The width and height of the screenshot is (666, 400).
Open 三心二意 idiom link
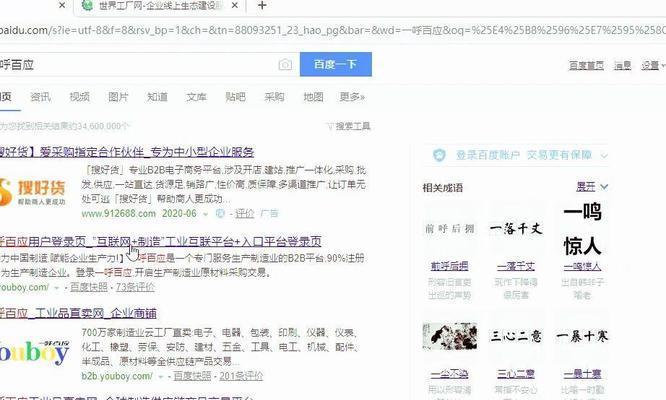pos(516,374)
